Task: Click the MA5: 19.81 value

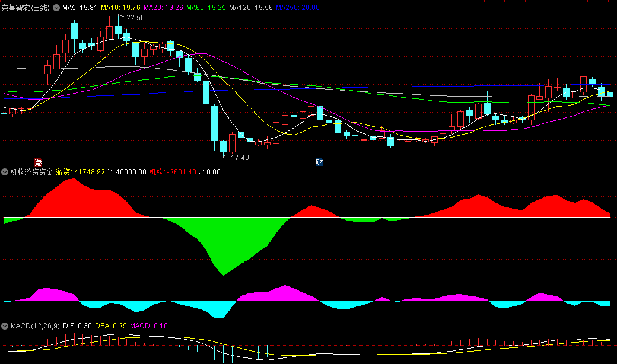Action: (79, 8)
